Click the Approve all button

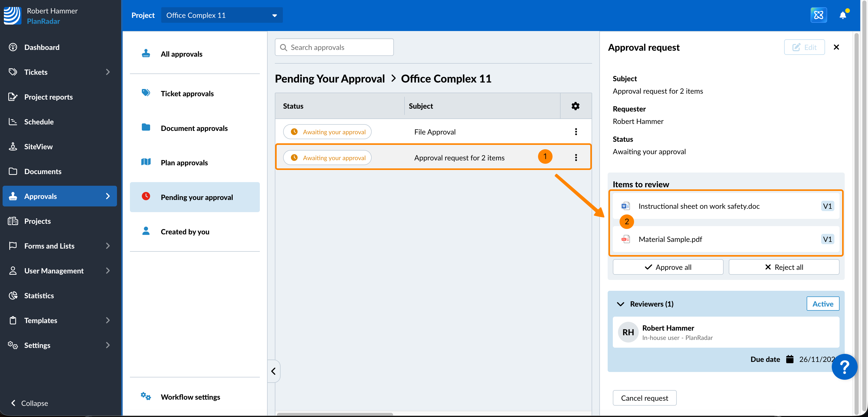(667, 267)
